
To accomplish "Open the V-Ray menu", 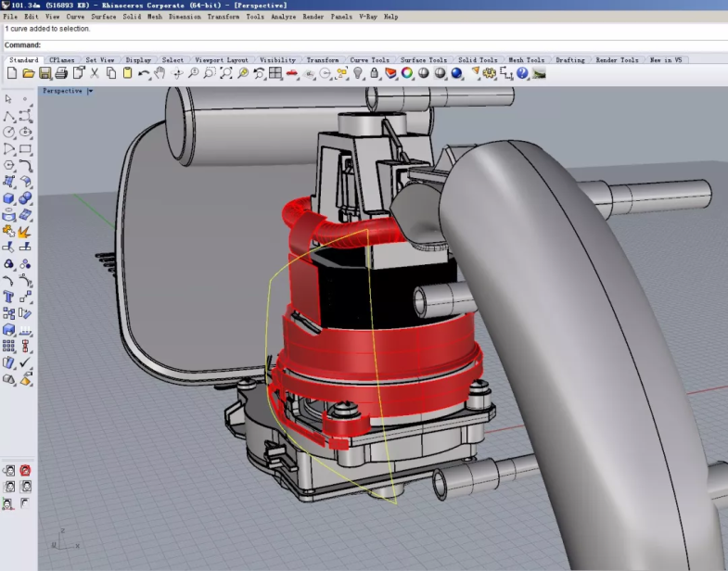I will (368, 17).
